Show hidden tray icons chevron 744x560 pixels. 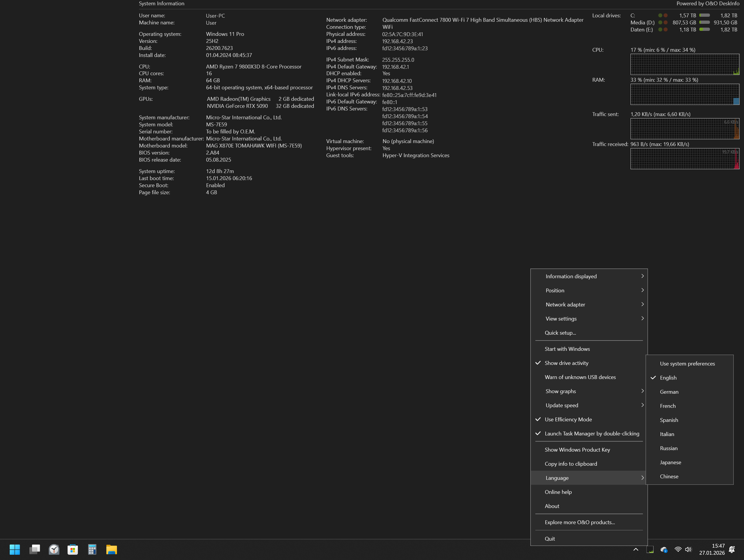click(636, 550)
